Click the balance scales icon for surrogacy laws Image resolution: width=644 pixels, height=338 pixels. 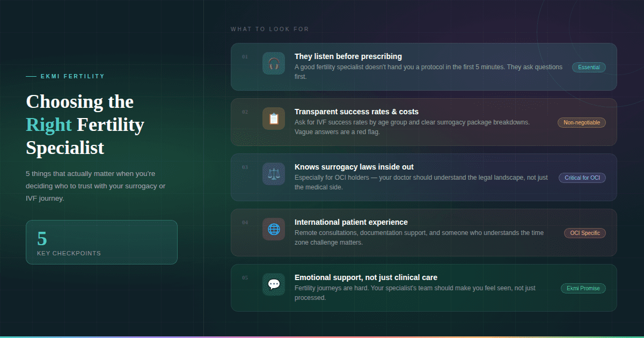pos(274,174)
